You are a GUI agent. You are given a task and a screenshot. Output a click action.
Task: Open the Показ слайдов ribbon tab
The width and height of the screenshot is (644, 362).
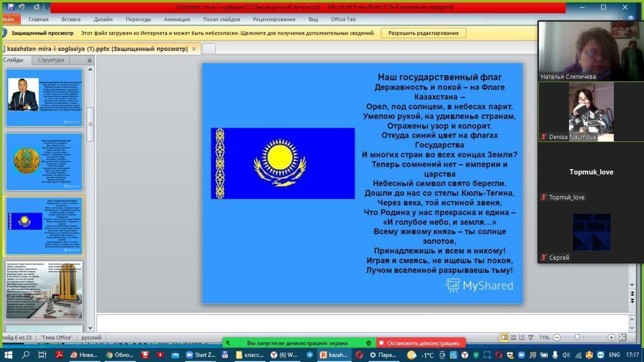tap(221, 19)
